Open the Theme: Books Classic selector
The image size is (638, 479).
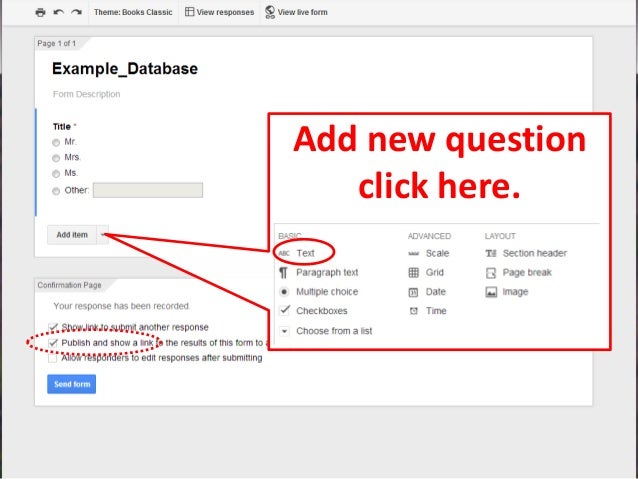(133, 12)
